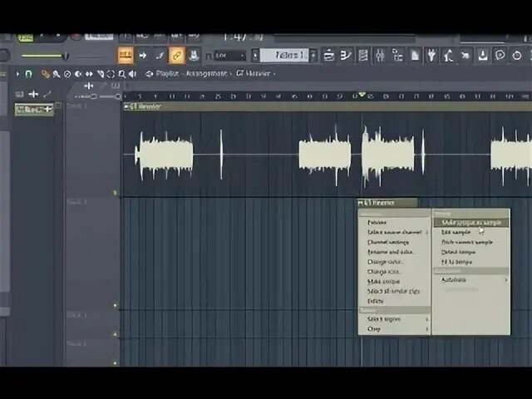Select the Playback speaker tool icon
This screenshot has width=532, height=399.
[x=133, y=74]
